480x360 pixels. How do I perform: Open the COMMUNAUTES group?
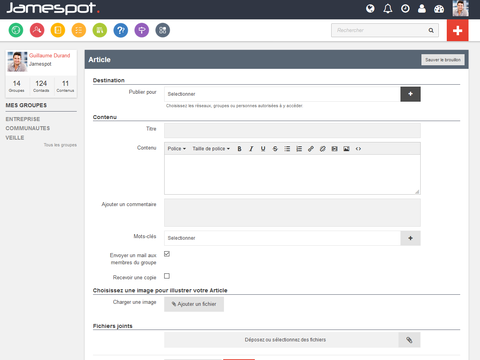click(x=28, y=128)
